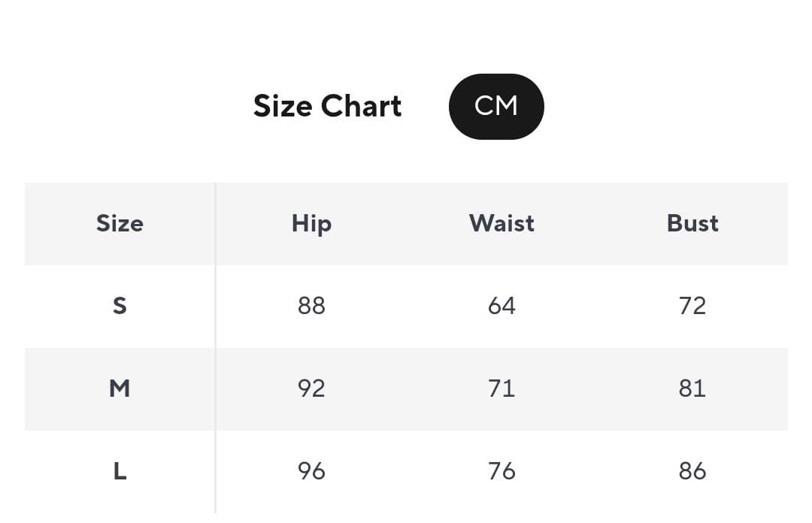The width and height of the screenshot is (812, 523).
Task: Click the bust value 81
Action: pyautogui.click(x=692, y=388)
